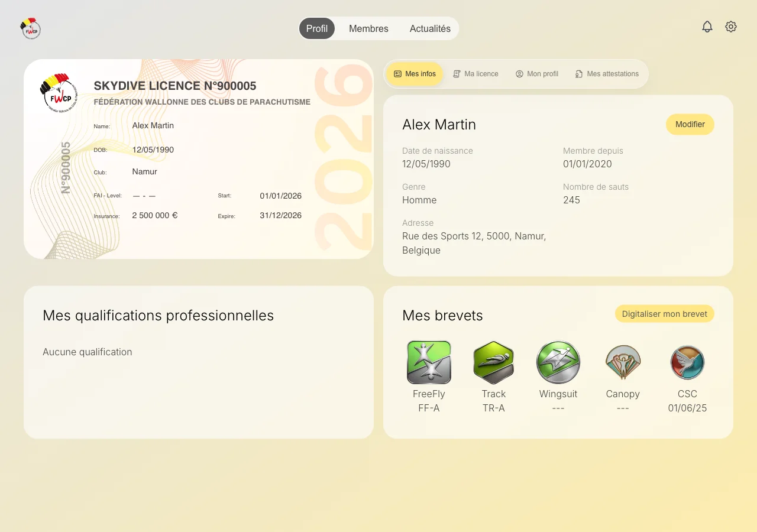Click the address Rue des Sports 12
The height and width of the screenshot is (532, 757).
474,243
